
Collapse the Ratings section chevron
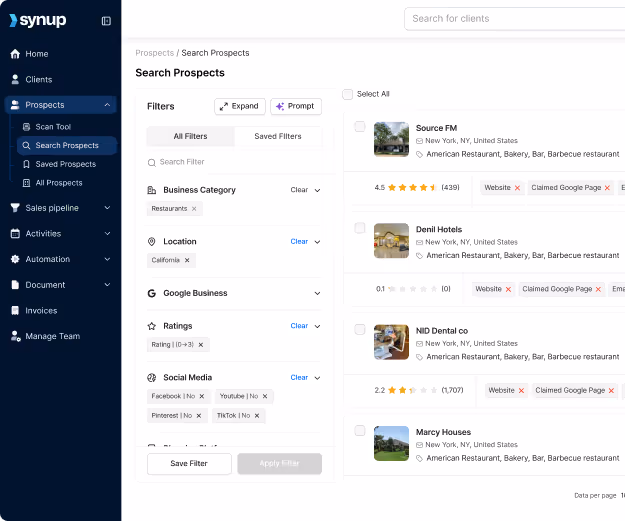(317, 326)
